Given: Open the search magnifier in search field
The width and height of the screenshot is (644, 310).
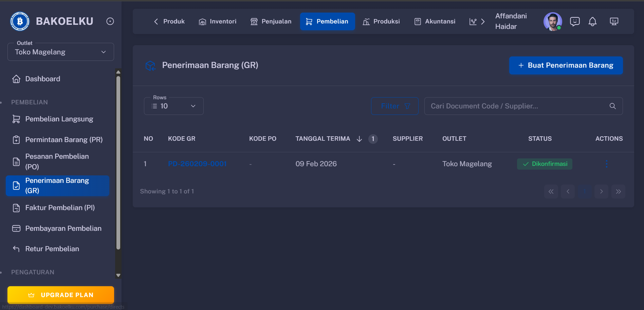Looking at the screenshot, I should click(x=612, y=106).
